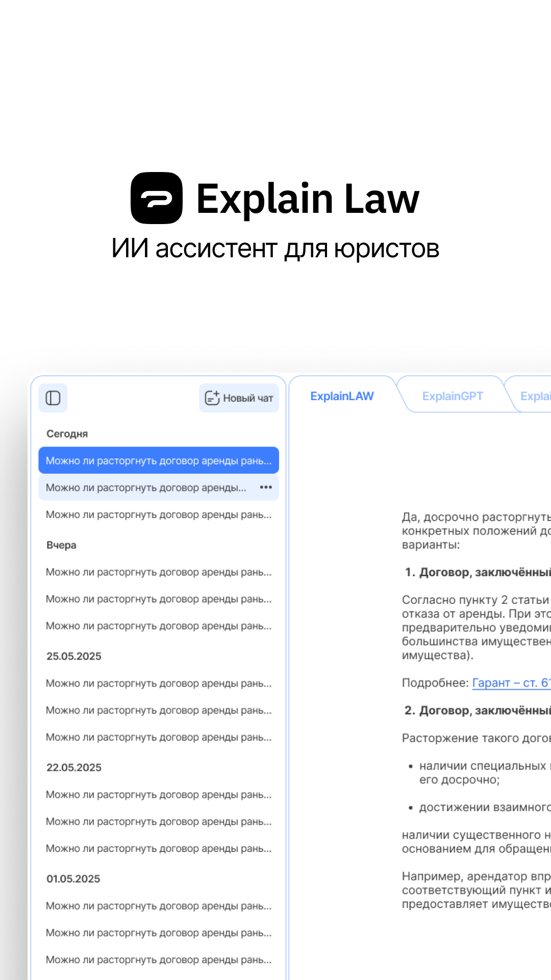Click the 01.05.2025 date heading

[x=73, y=879]
